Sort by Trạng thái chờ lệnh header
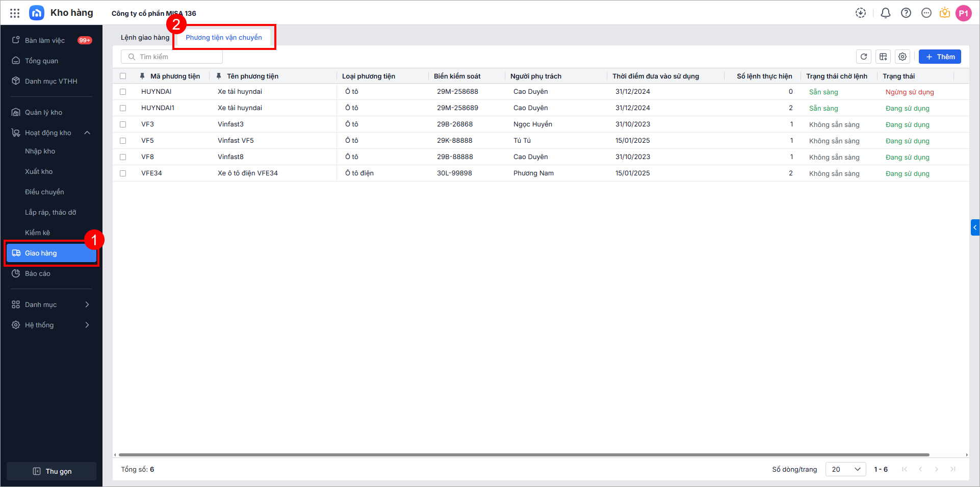The image size is (980, 487). click(837, 76)
